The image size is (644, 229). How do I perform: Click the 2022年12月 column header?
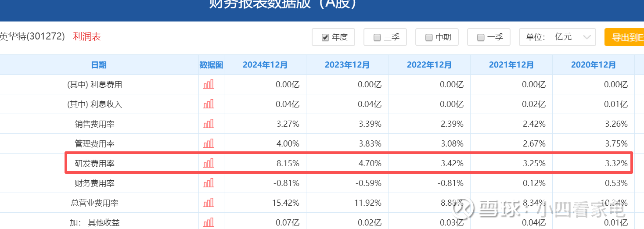click(x=429, y=65)
